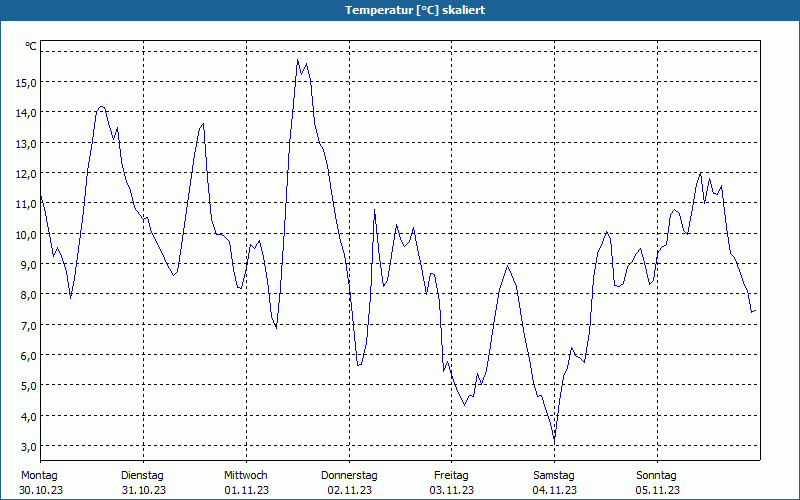Select the 9,0 y-axis label
Screen dimensions: 800x500
29,265
